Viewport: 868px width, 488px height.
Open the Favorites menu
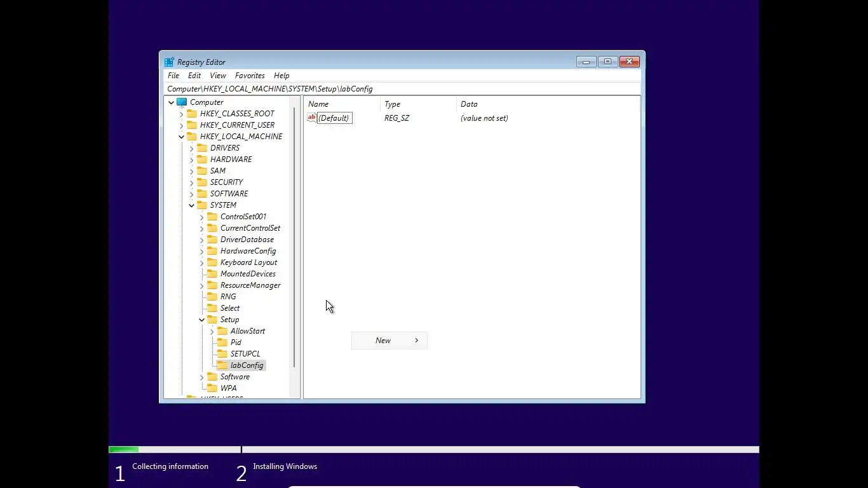pos(250,76)
